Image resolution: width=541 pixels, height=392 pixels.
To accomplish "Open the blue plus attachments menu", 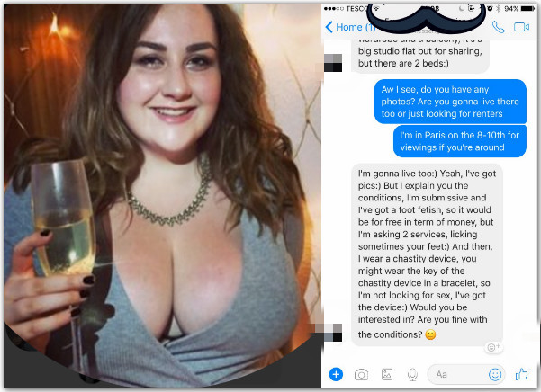I will click(x=336, y=374).
